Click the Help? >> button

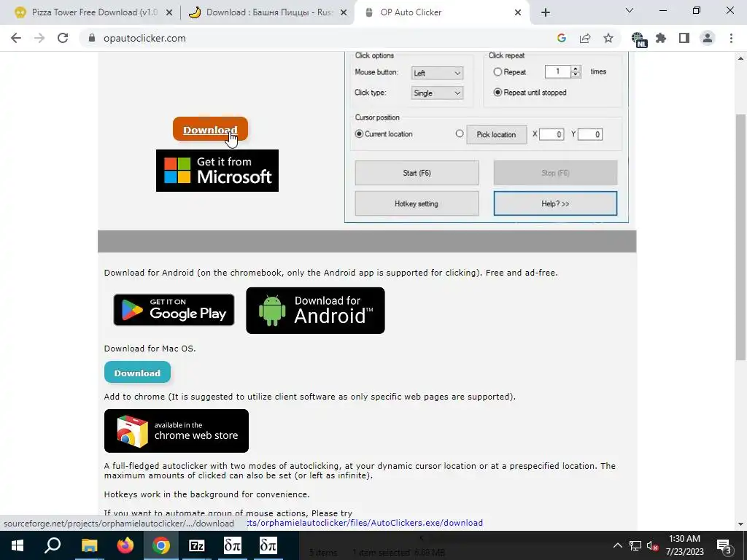point(555,204)
